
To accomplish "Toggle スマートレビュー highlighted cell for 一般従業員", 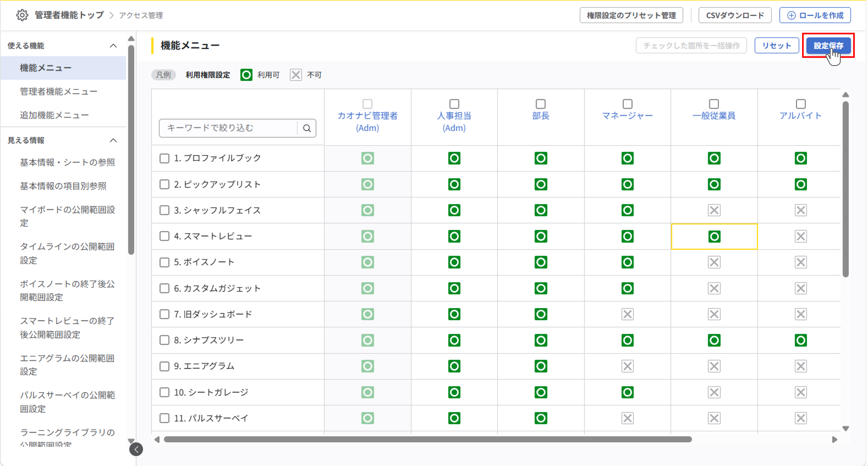I will tap(714, 236).
